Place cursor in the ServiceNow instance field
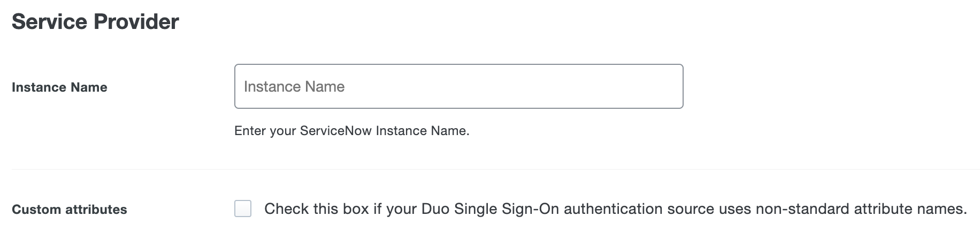 (458, 86)
